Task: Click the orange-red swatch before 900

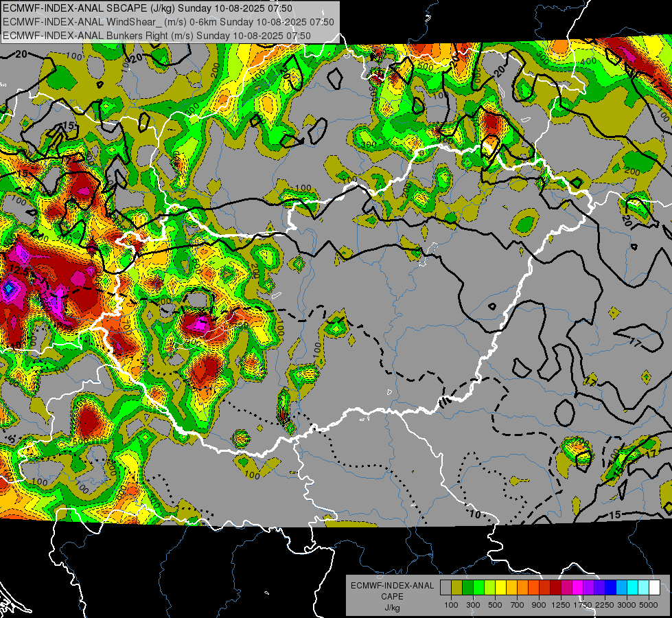Action: (x=533, y=587)
